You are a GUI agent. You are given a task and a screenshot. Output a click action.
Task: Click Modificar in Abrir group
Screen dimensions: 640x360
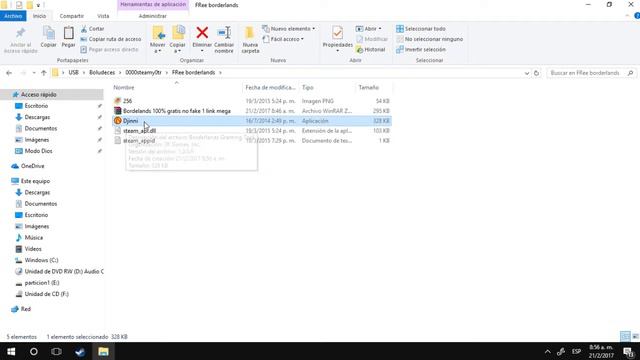click(372, 39)
